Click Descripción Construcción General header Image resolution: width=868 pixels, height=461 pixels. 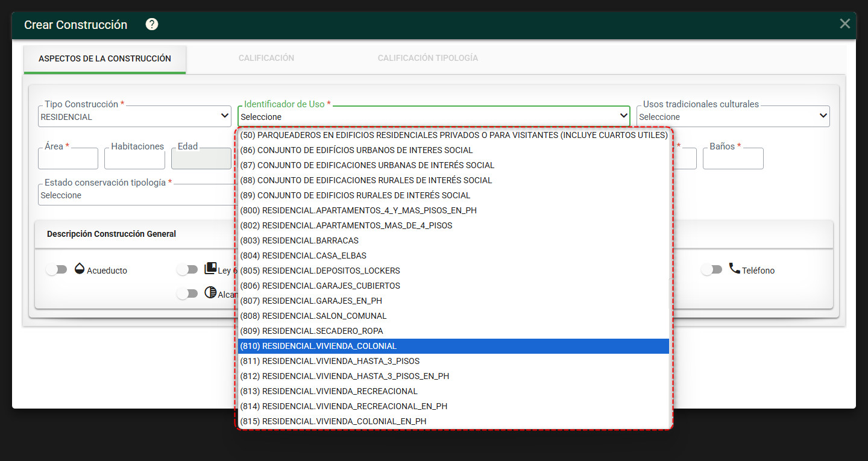(112, 234)
